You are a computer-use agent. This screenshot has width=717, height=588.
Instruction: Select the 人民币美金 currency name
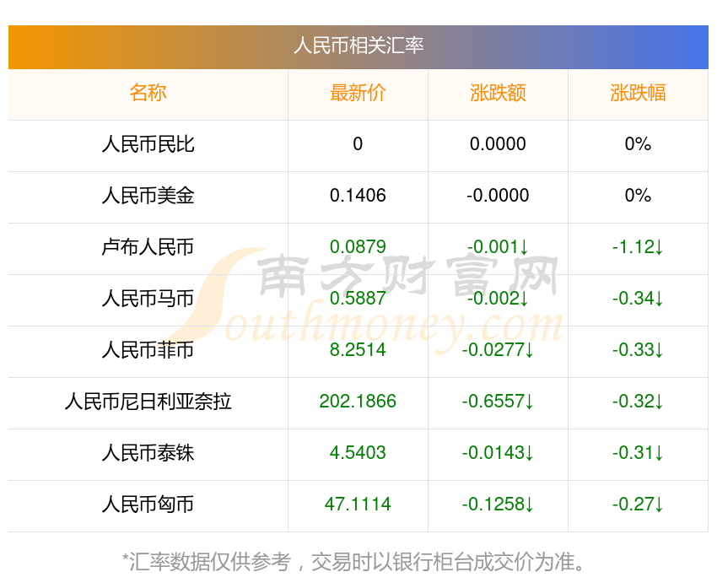(x=148, y=196)
